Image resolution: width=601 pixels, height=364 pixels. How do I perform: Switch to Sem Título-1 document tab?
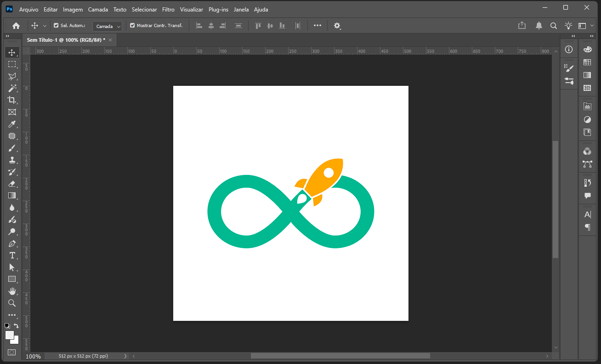(x=66, y=40)
